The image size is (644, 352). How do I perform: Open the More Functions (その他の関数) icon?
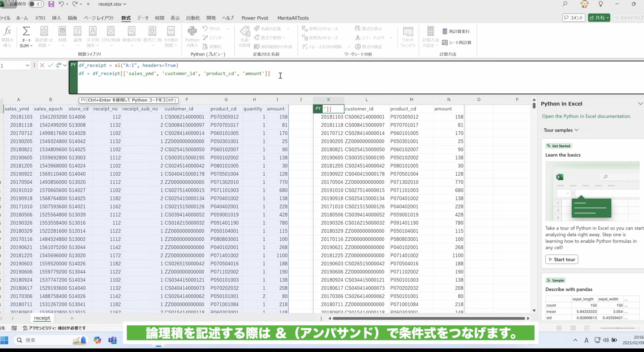click(171, 31)
